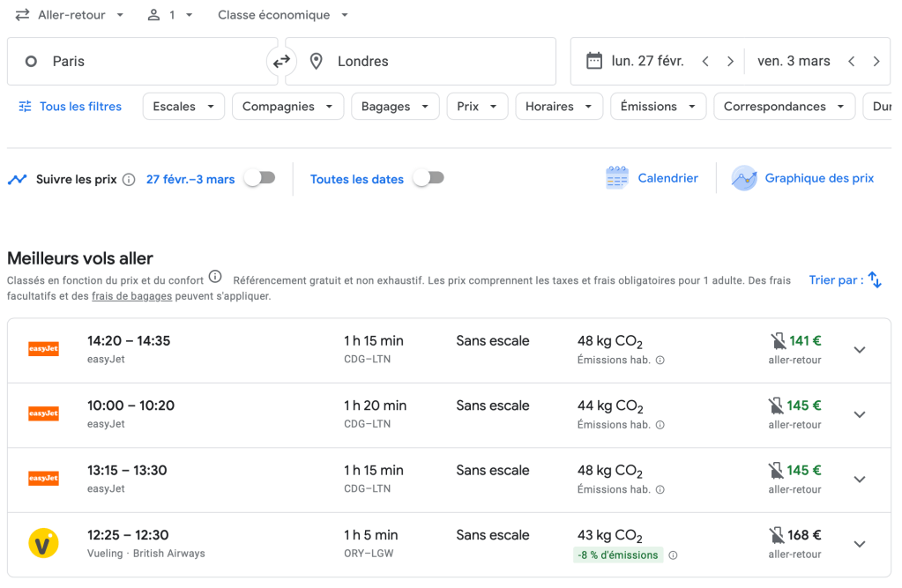Open the Escales filter
The height and width of the screenshot is (588, 902).
point(183,107)
